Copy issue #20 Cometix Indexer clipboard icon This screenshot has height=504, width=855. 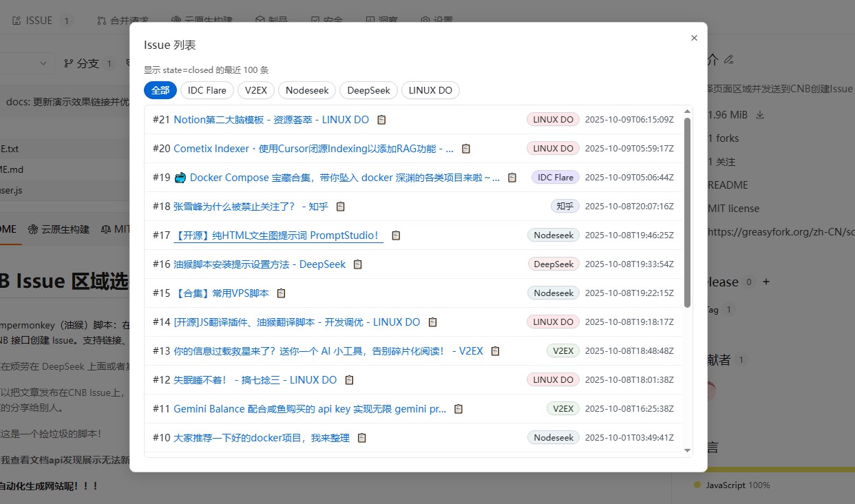(x=466, y=149)
